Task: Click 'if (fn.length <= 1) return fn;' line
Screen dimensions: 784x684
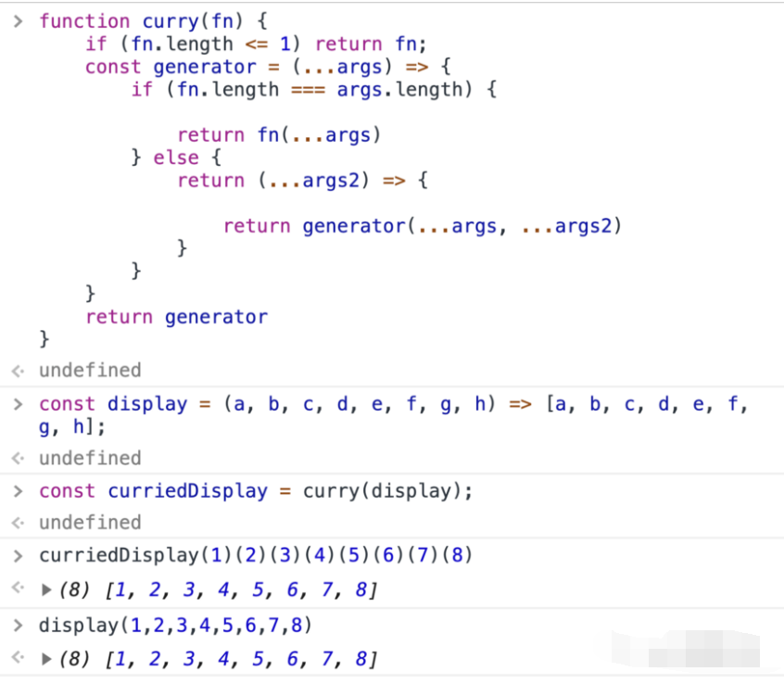Action: (x=256, y=44)
